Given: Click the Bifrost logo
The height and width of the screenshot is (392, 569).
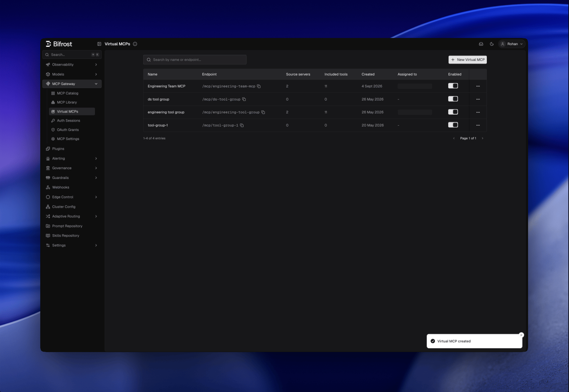Looking at the screenshot, I should click(59, 44).
